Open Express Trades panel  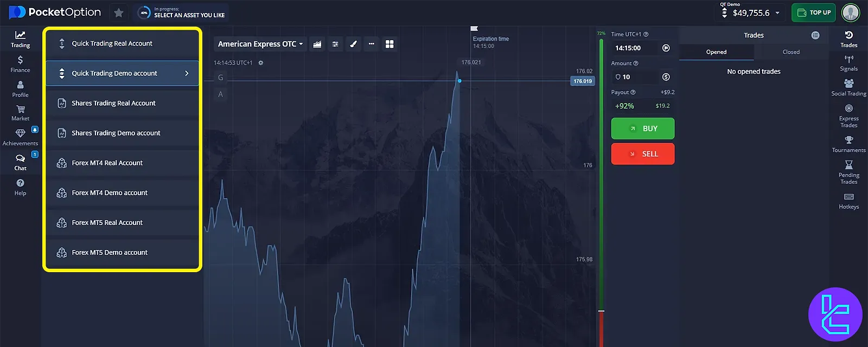[x=849, y=116]
